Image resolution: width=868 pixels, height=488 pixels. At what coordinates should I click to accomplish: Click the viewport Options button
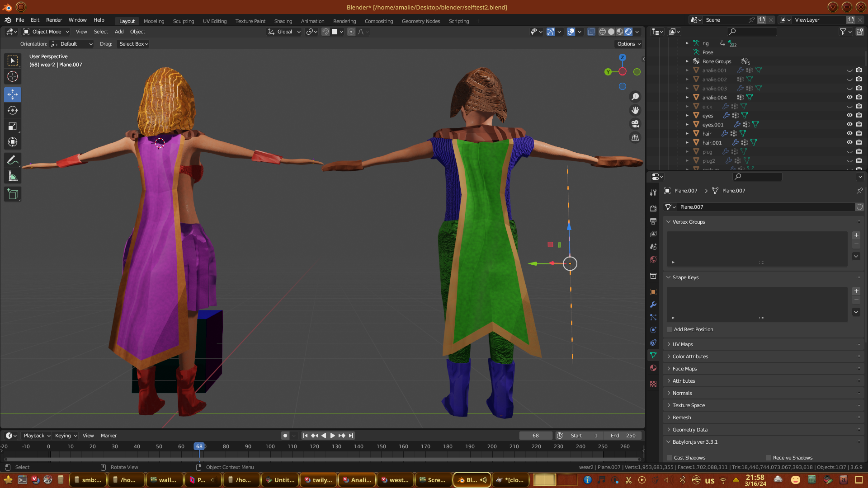click(x=629, y=44)
